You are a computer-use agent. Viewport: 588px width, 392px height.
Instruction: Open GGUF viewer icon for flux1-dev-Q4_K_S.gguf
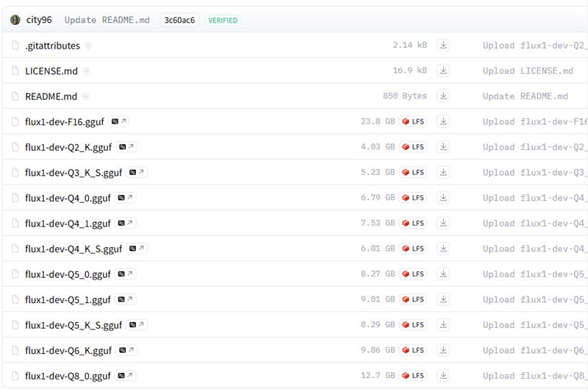click(x=137, y=249)
